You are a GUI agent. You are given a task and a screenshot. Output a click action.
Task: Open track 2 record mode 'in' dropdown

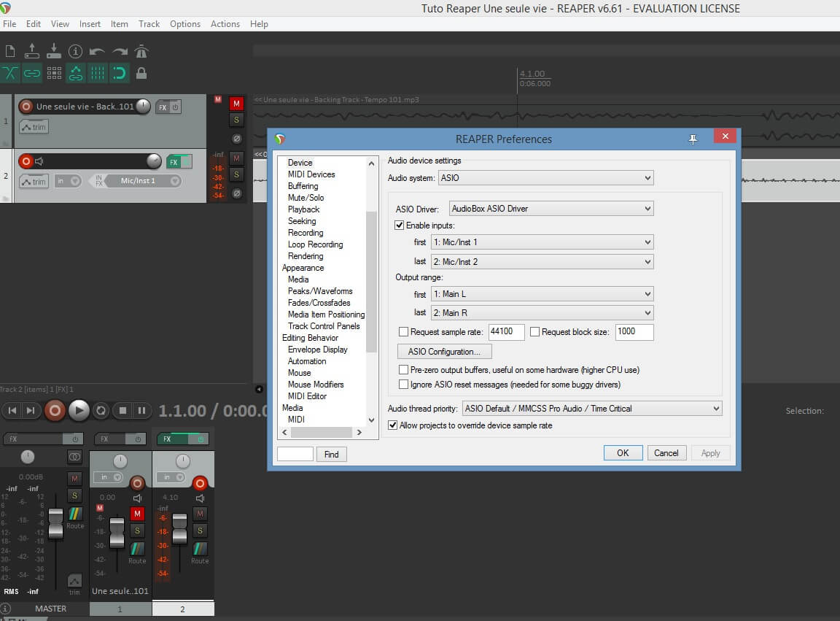[68, 181]
